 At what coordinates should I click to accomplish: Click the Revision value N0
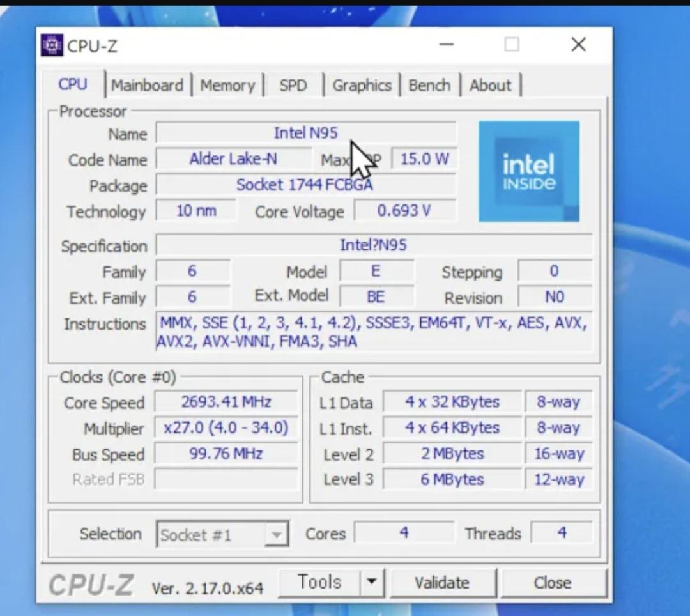(555, 296)
